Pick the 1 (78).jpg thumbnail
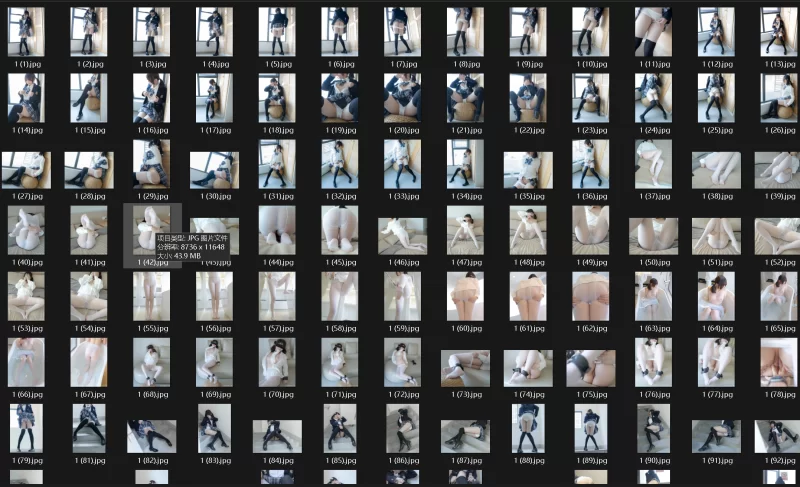Screen dimensions: 800x487 [x=777, y=361]
